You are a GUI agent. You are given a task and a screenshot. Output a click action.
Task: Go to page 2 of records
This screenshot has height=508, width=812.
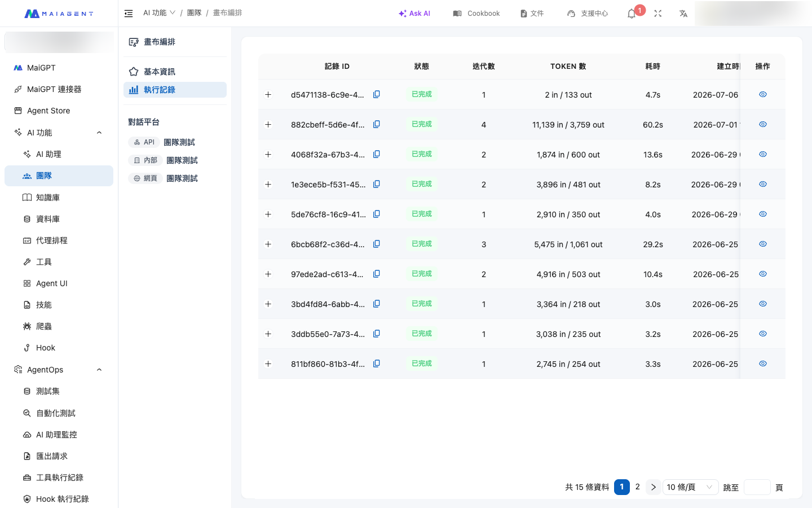[x=638, y=487]
